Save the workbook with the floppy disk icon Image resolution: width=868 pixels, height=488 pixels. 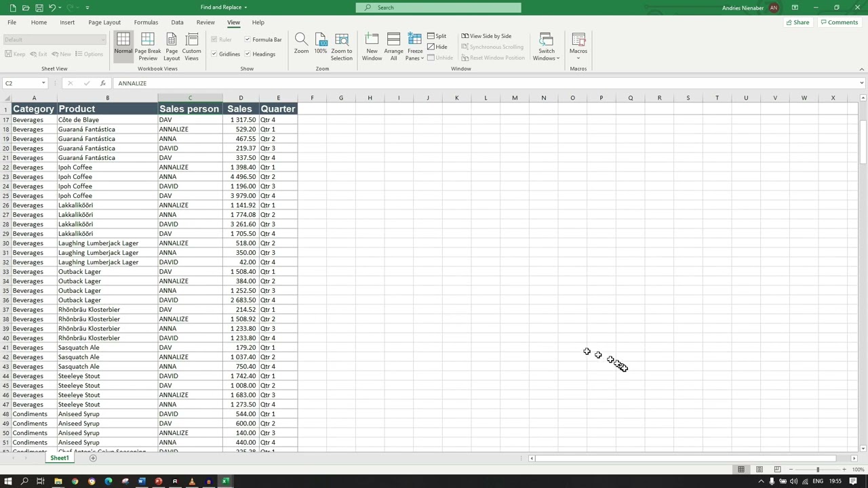coord(39,7)
